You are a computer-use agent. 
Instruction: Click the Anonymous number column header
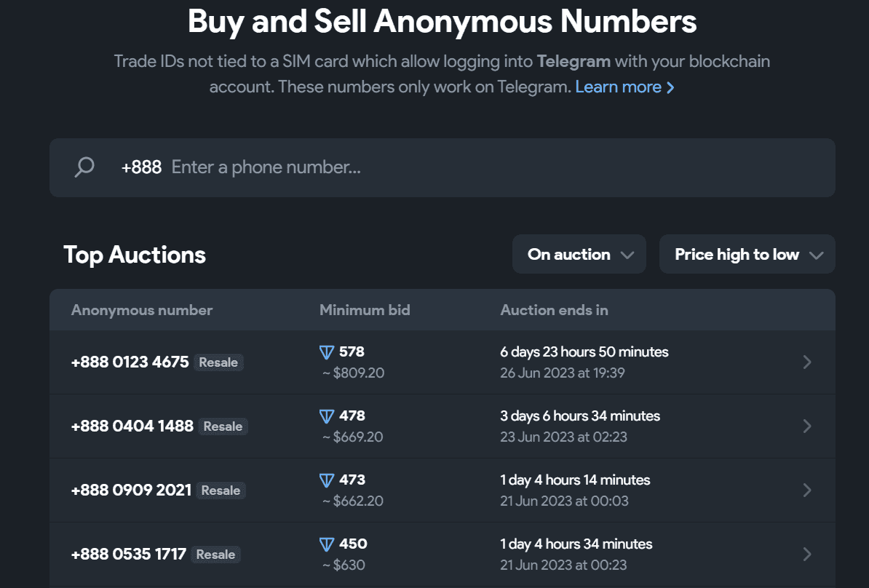[x=142, y=310]
